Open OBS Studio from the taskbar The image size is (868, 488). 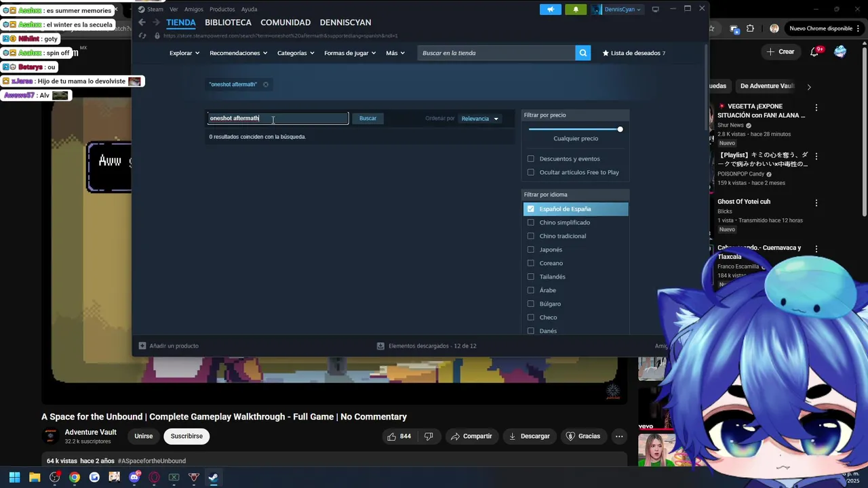pyautogui.click(x=55, y=477)
